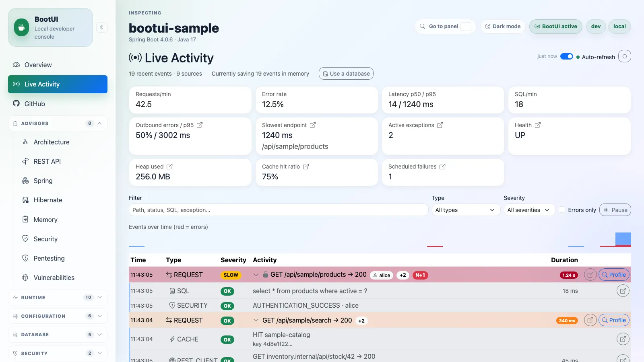Open the GitHub sidebar item
The width and height of the screenshot is (644, 362).
tap(58, 103)
